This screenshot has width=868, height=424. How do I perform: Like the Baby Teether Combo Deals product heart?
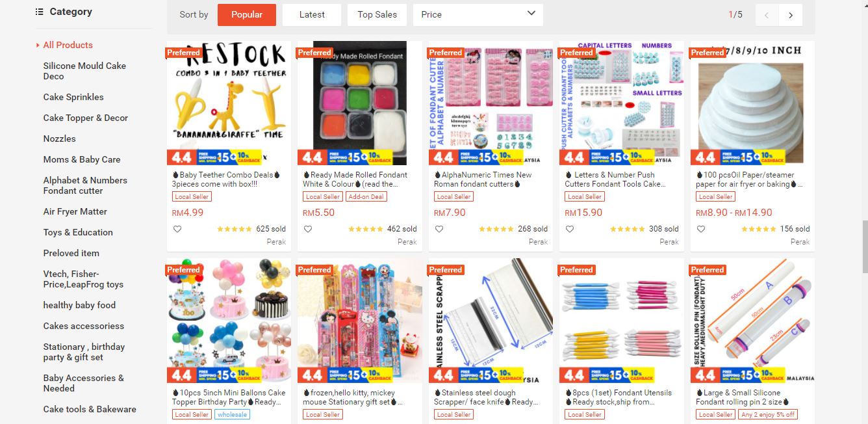(177, 229)
